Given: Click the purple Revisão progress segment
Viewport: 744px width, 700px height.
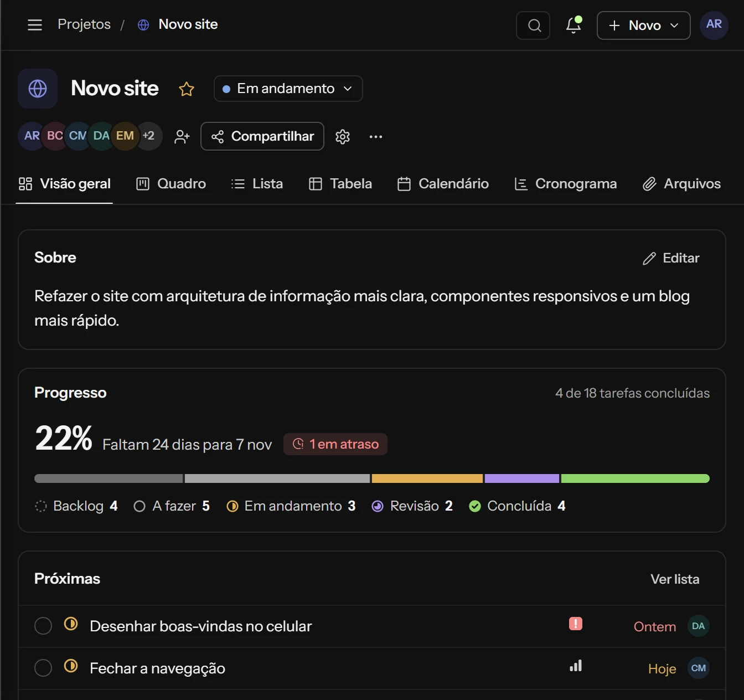Looking at the screenshot, I should [x=522, y=478].
